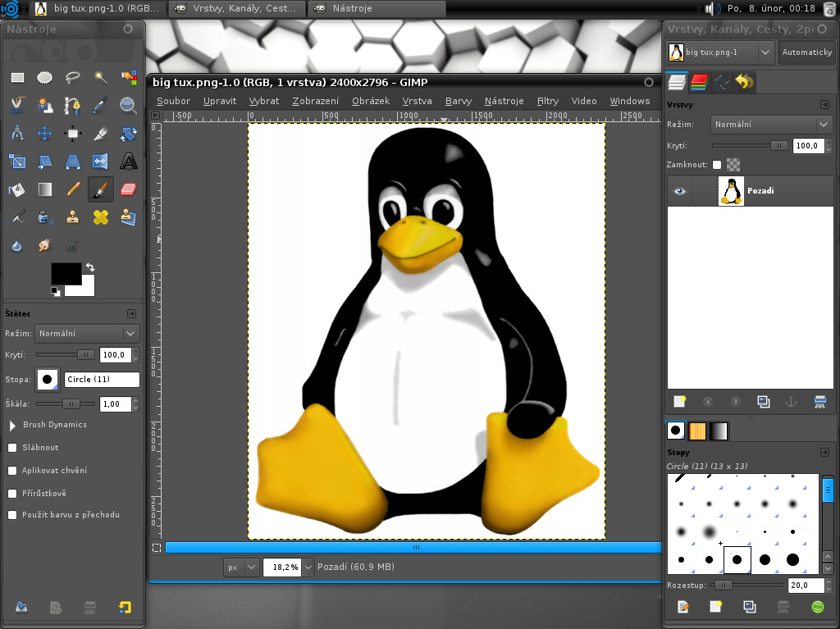
Task: Check Použít barvu z přechodu
Action: coord(12,515)
